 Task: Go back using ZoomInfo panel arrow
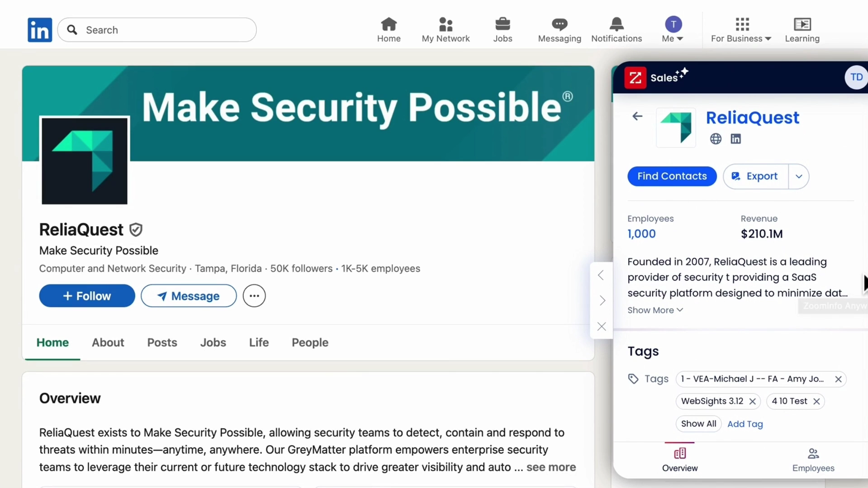tap(637, 117)
